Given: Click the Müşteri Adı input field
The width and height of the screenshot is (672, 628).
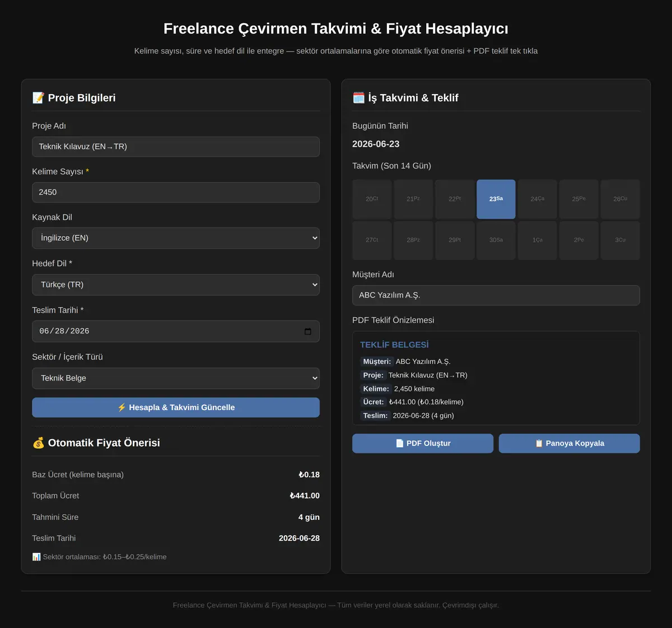Looking at the screenshot, I should pyautogui.click(x=496, y=295).
